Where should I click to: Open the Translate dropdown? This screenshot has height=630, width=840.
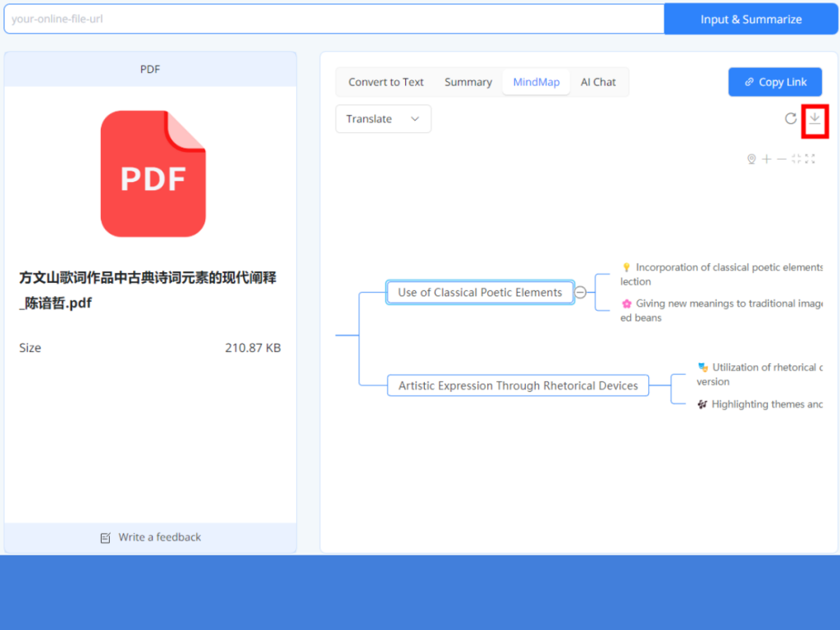(x=382, y=118)
